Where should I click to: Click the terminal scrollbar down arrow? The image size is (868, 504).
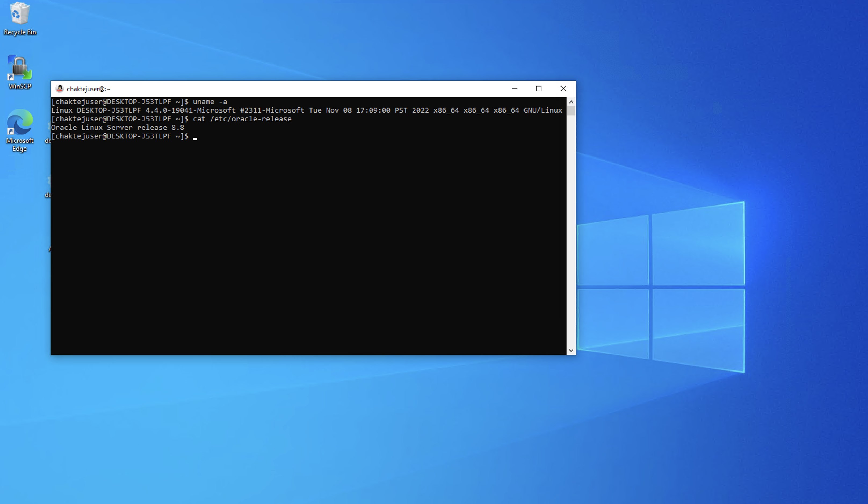coord(571,350)
